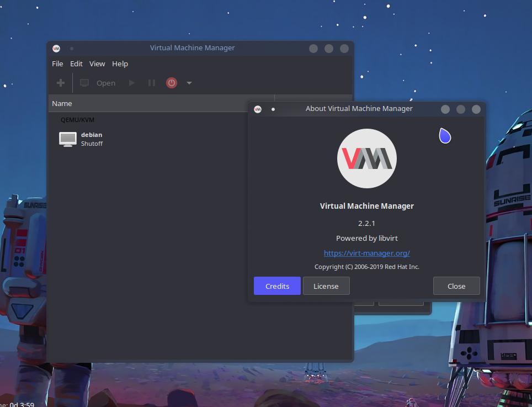This screenshot has height=407, width=532.
Task: Open the View menu
Action: (97, 64)
